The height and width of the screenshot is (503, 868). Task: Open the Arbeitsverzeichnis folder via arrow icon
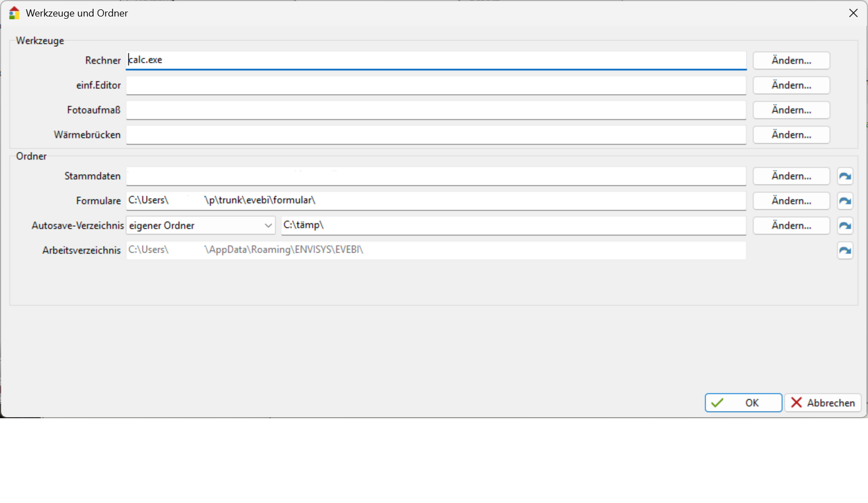click(845, 250)
